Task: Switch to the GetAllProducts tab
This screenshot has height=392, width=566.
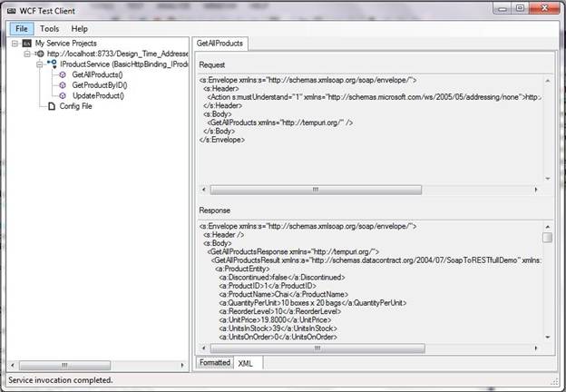Action: click(x=220, y=44)
